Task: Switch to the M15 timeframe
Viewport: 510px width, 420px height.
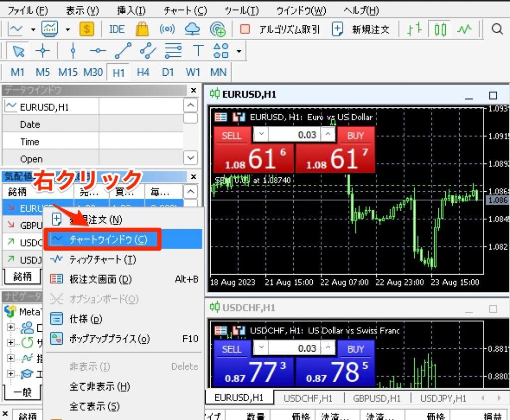Action: tap(68, 72)
